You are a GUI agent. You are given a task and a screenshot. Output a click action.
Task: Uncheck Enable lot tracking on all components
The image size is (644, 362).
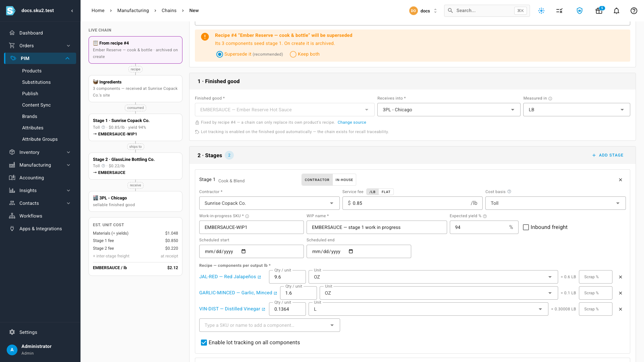[204, 343]
